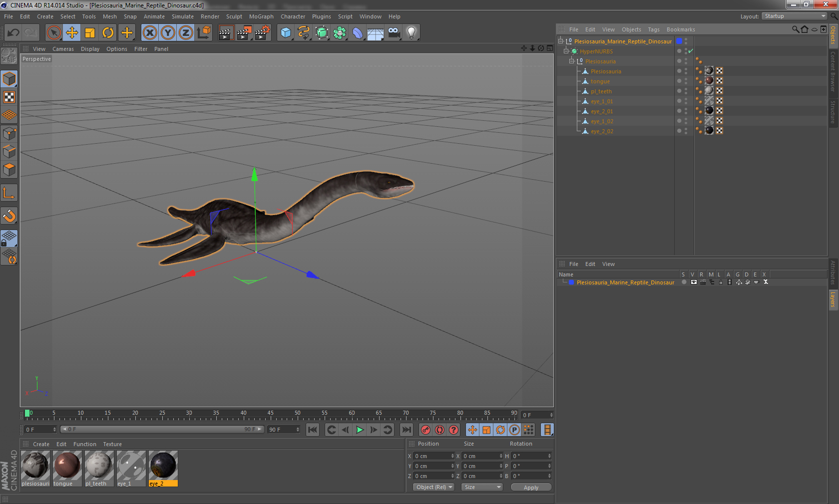Toggle Autokeying button

439,430
